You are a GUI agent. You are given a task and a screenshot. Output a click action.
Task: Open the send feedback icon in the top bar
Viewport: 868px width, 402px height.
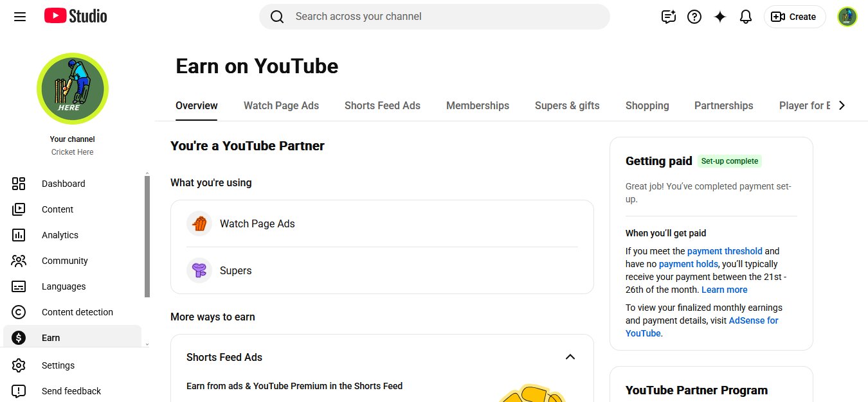(669, 17)
